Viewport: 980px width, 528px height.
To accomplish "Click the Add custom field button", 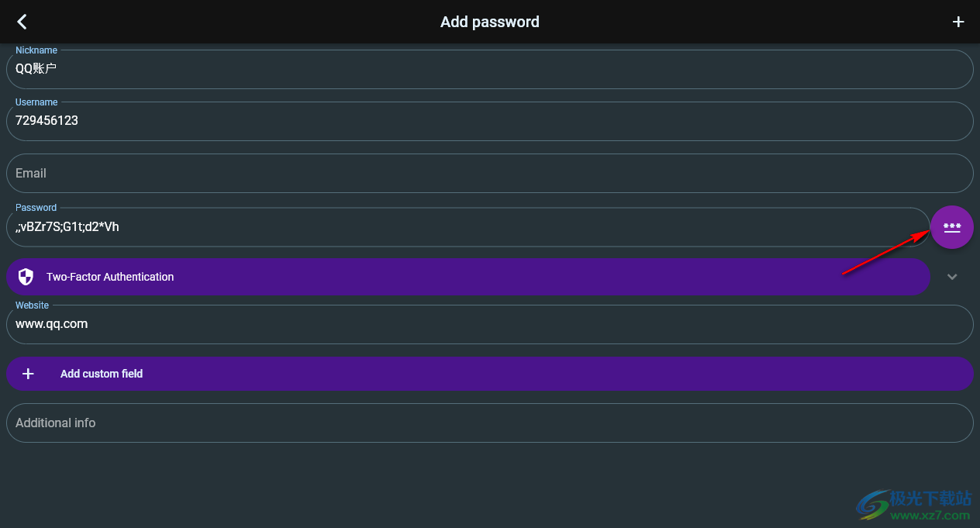I will [x=490, y=374].
